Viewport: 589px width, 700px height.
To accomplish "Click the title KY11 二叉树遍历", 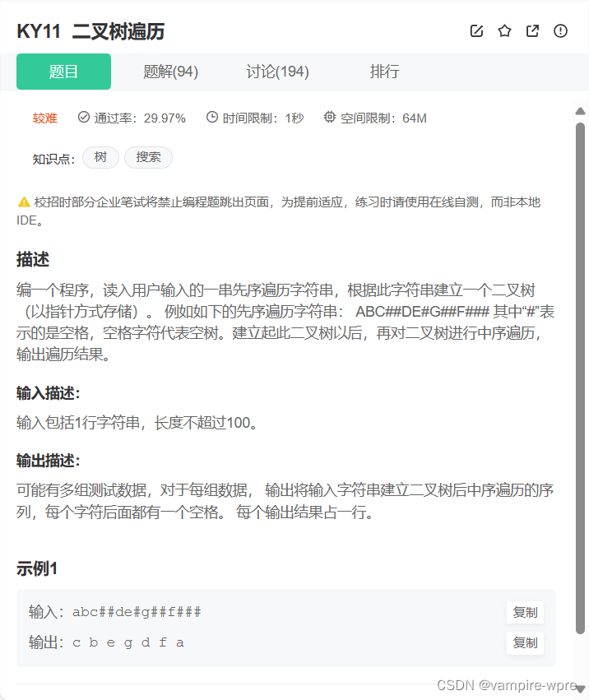I will (x=90, y=32).
